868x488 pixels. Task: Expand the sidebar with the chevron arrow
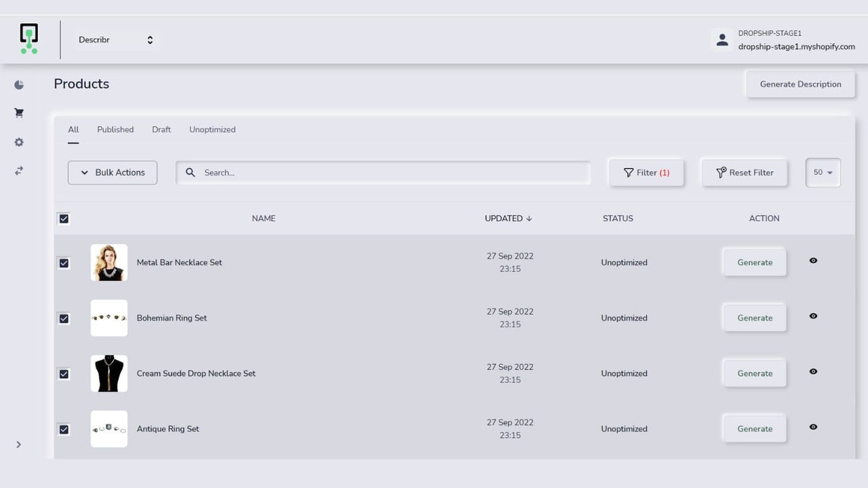tap(19, 445)
